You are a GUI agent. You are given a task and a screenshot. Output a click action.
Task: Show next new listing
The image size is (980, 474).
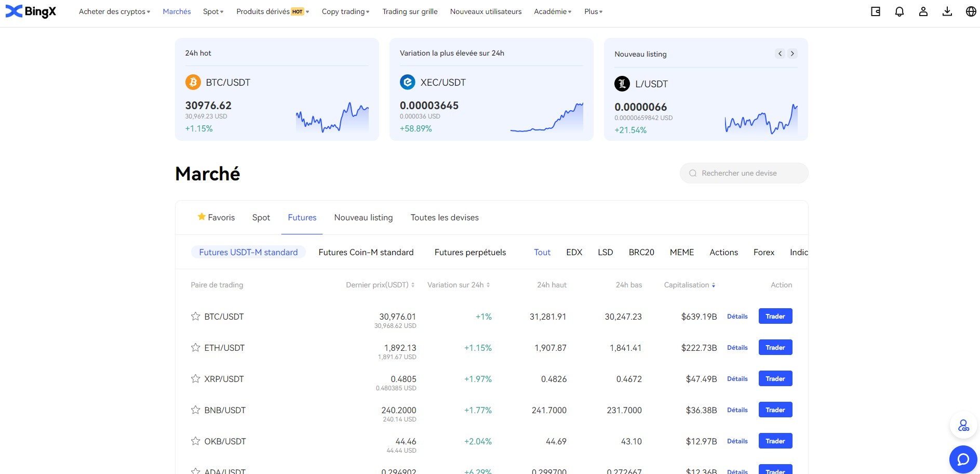pyautogui.click(x=793, y=54)
